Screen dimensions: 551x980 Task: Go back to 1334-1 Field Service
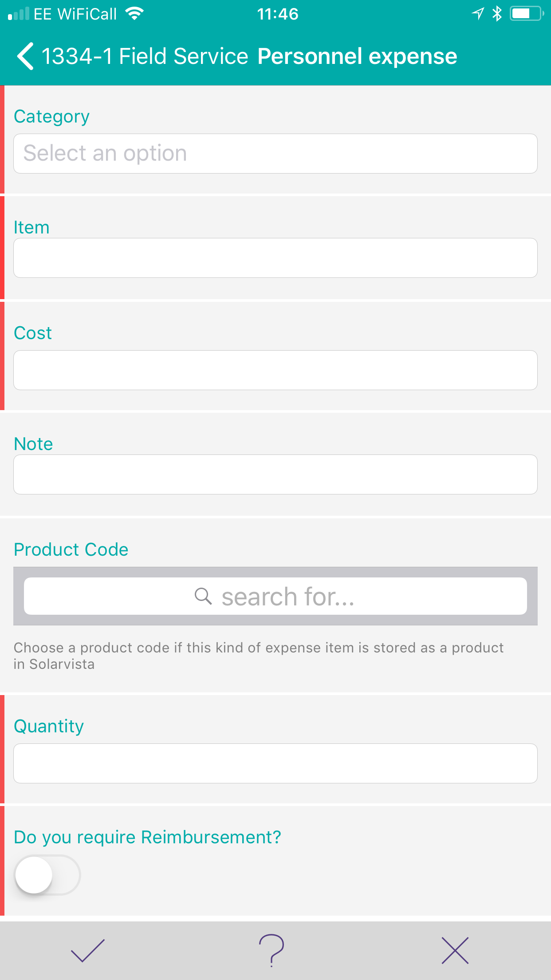click(145, 56)
